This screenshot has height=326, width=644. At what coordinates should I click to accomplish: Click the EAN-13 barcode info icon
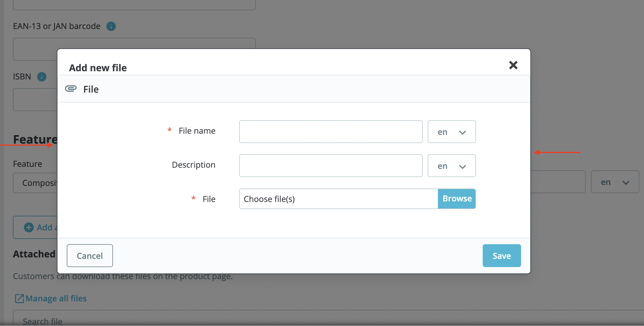111,26
